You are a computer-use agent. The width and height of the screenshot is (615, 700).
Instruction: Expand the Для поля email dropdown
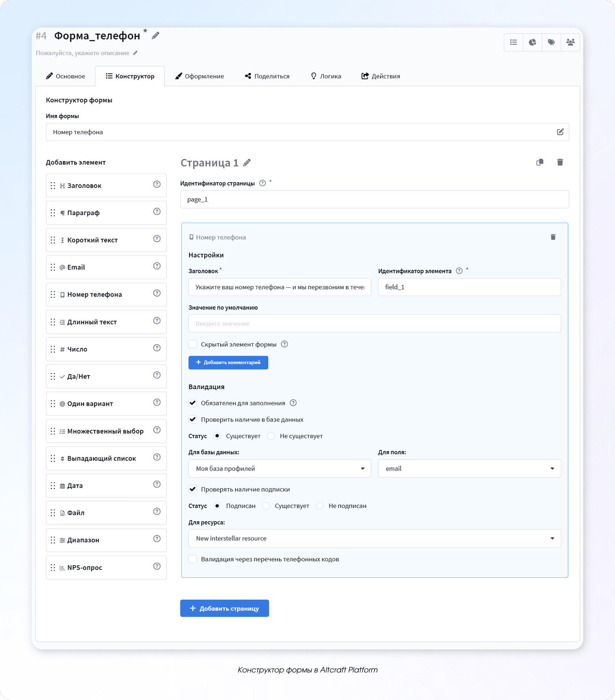click(x=469, y=468)
